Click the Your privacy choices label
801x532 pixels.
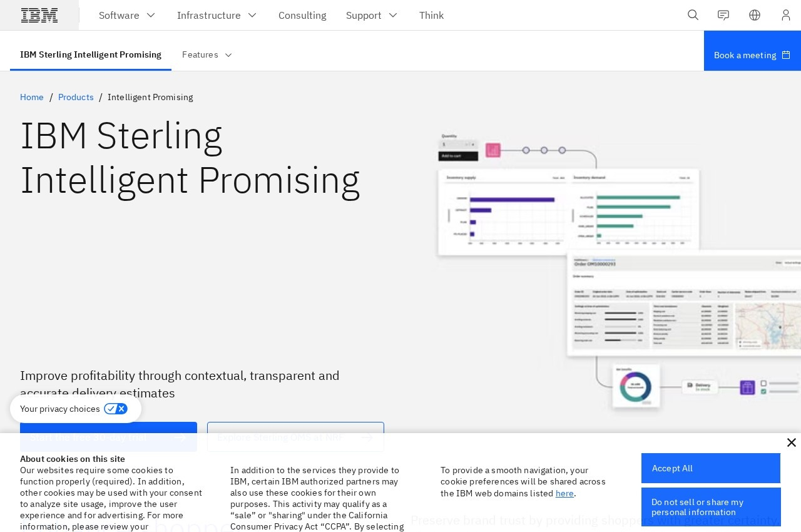coord(60,409)
